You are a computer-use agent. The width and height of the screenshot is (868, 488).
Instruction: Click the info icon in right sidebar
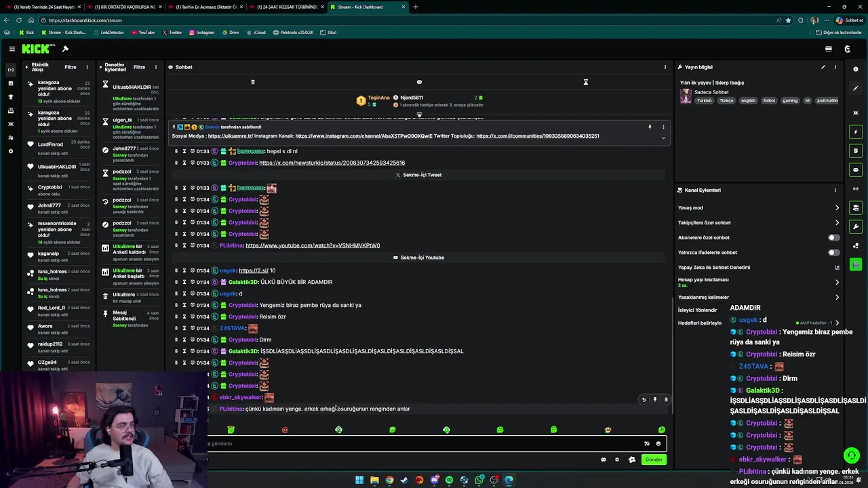[856, 69]
